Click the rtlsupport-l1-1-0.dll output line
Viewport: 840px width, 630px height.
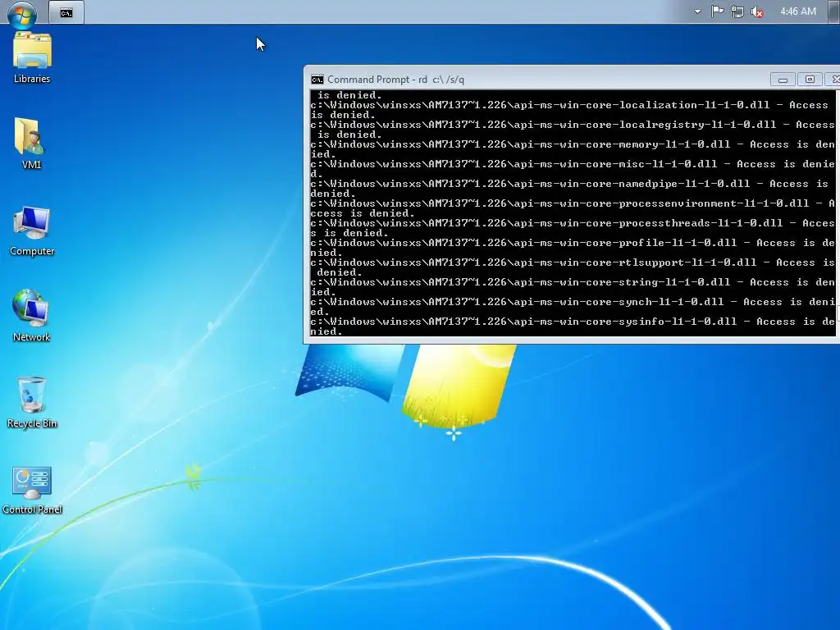click(x=572, y=267)
